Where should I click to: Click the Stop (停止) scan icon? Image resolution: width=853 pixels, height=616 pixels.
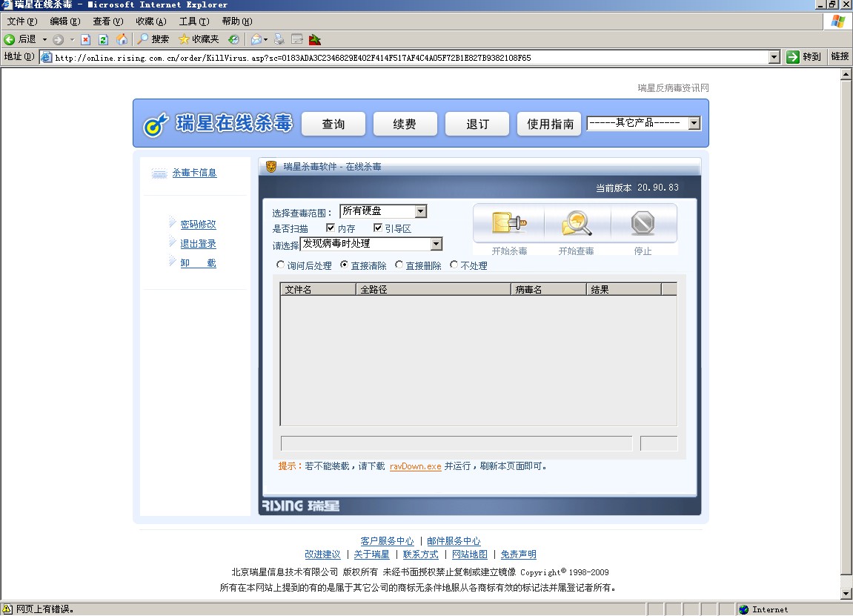click(x=643, y=222)
